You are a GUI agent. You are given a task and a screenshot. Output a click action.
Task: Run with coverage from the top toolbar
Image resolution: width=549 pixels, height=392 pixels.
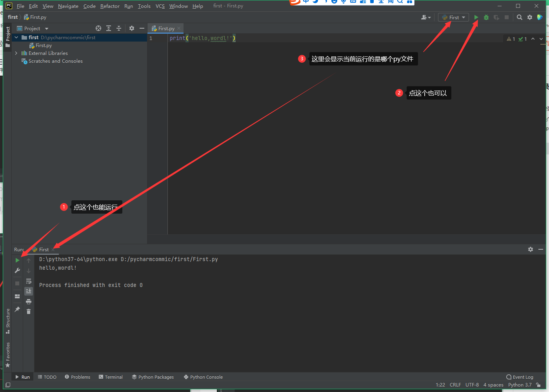pos(496,17)
